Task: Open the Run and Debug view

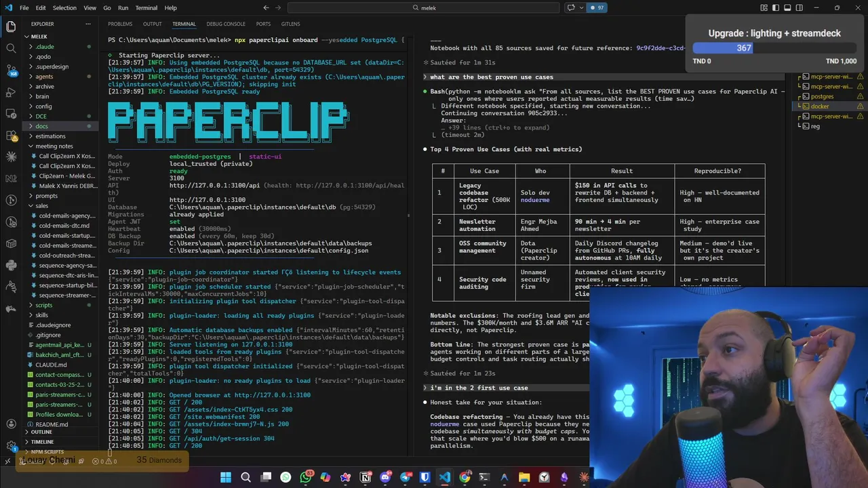Action: pos(11,91)
